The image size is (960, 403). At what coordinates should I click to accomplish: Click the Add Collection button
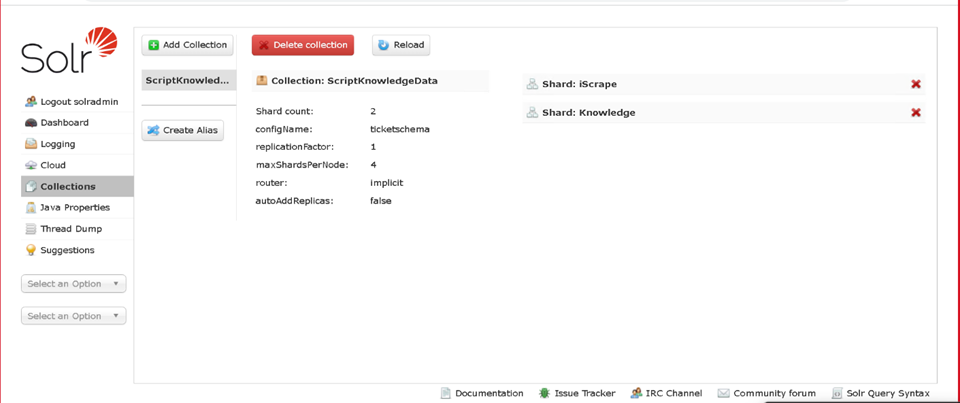point(187,45)
